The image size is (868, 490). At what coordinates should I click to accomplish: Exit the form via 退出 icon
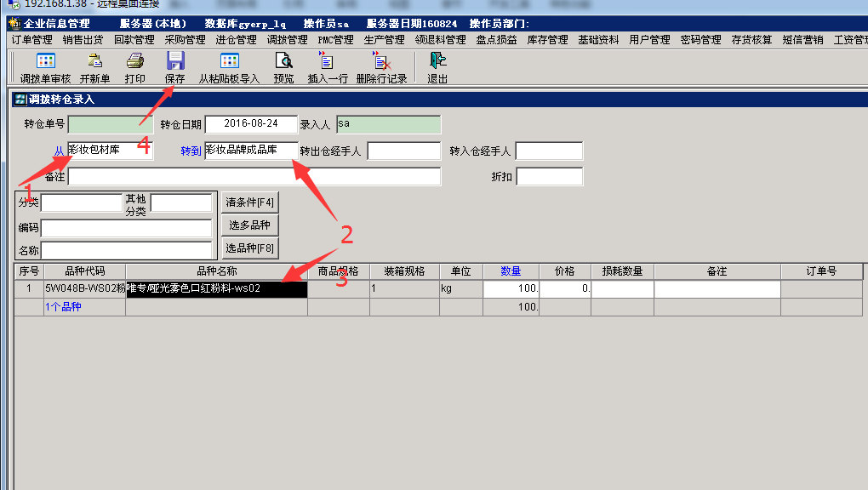(x=437, y=61)
